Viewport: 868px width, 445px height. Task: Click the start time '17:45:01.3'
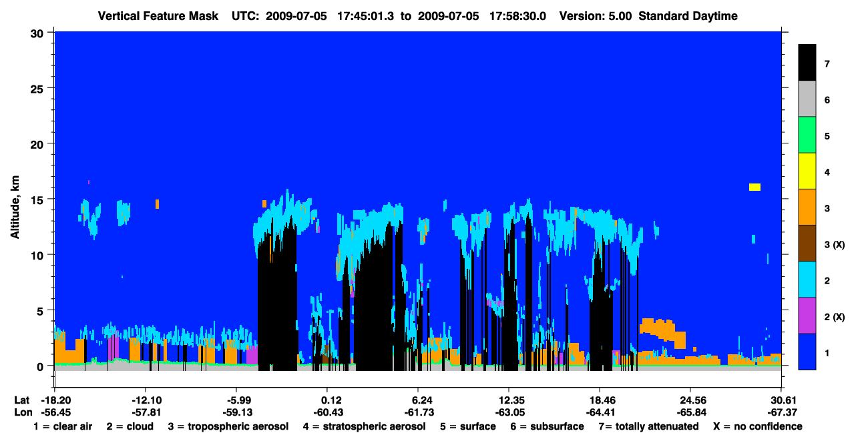pos(365,16)
